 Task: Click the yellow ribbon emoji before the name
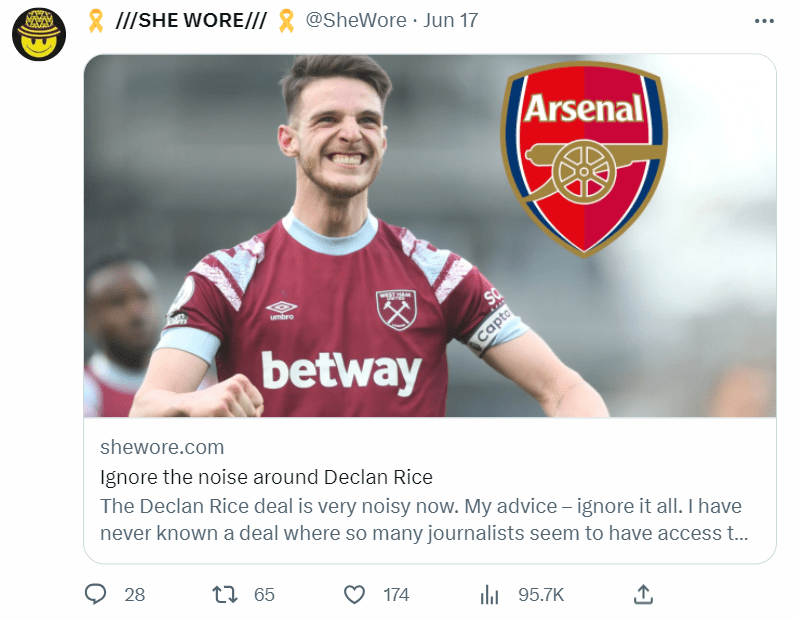(97, 21)
